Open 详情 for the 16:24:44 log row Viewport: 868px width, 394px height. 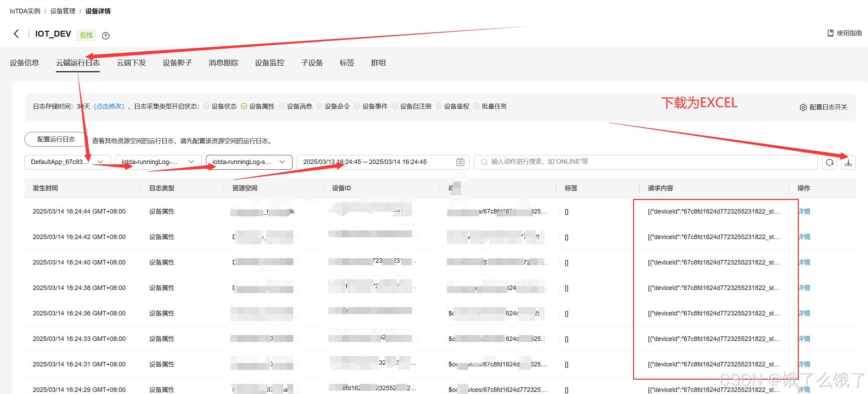click(x=804, y=211)
